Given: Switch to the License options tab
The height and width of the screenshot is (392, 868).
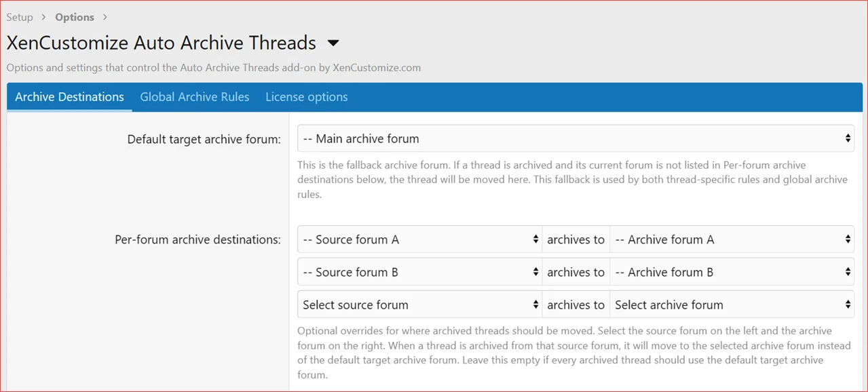Looking at the screenshot, I should 307,97.
